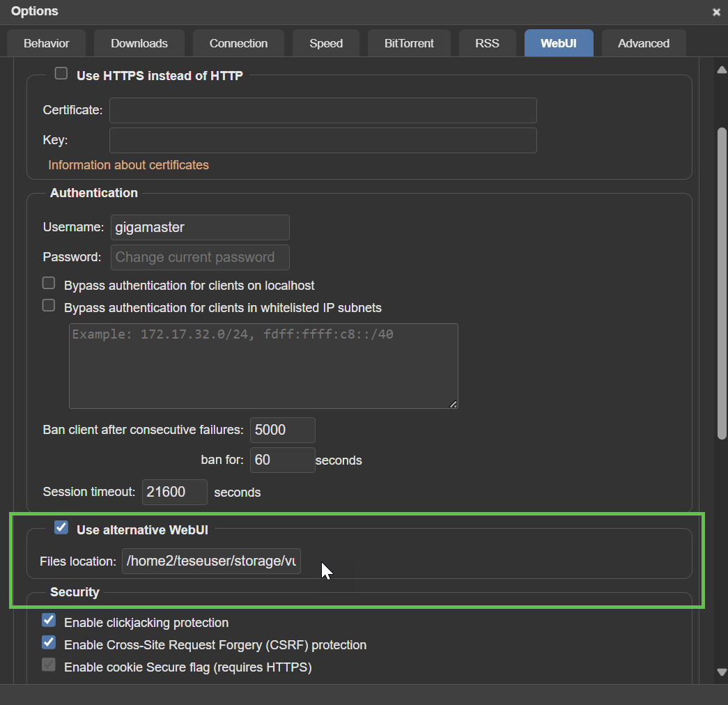Click the Ban client after consecutive failures label
Viewport: 728px width, 705px height.
tap(143, 430)
